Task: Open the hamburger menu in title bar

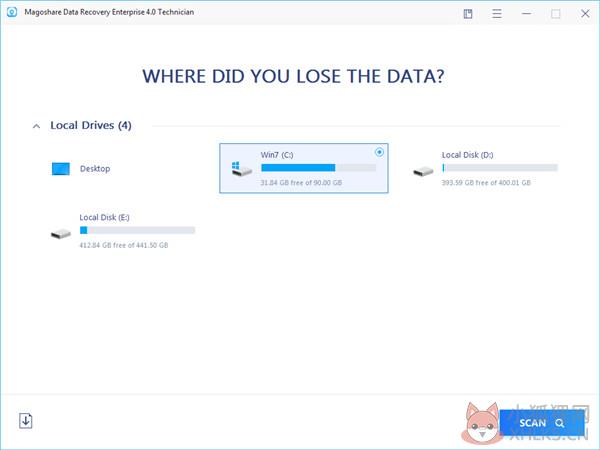Action: pyautogui.click(x=497, y=14)
